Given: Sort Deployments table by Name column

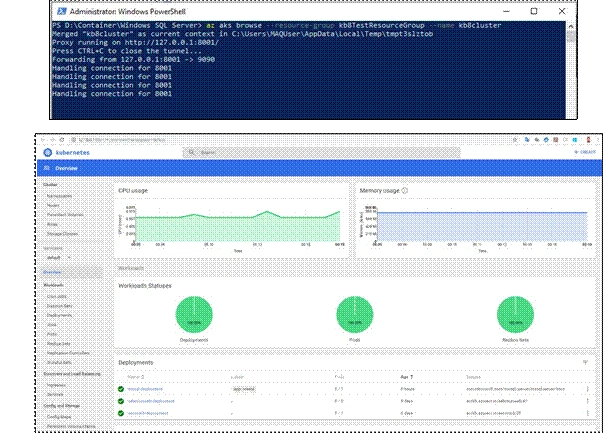Looking at the screenshot, I should click(x=135, y=377).
